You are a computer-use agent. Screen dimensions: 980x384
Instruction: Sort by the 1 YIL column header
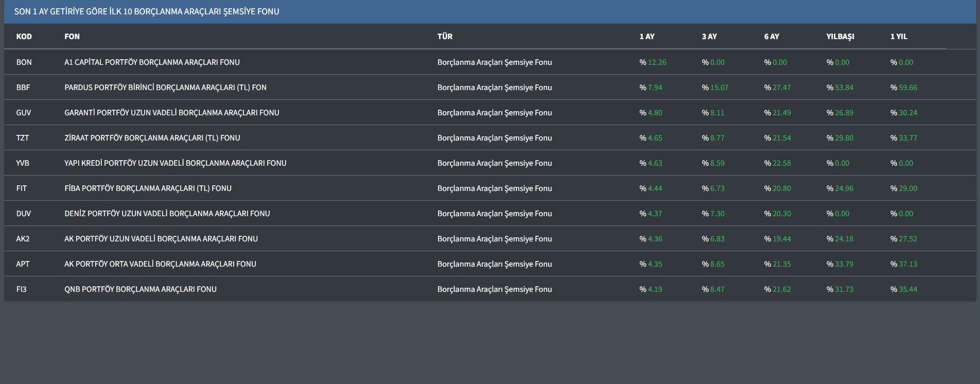coord(899,37)
